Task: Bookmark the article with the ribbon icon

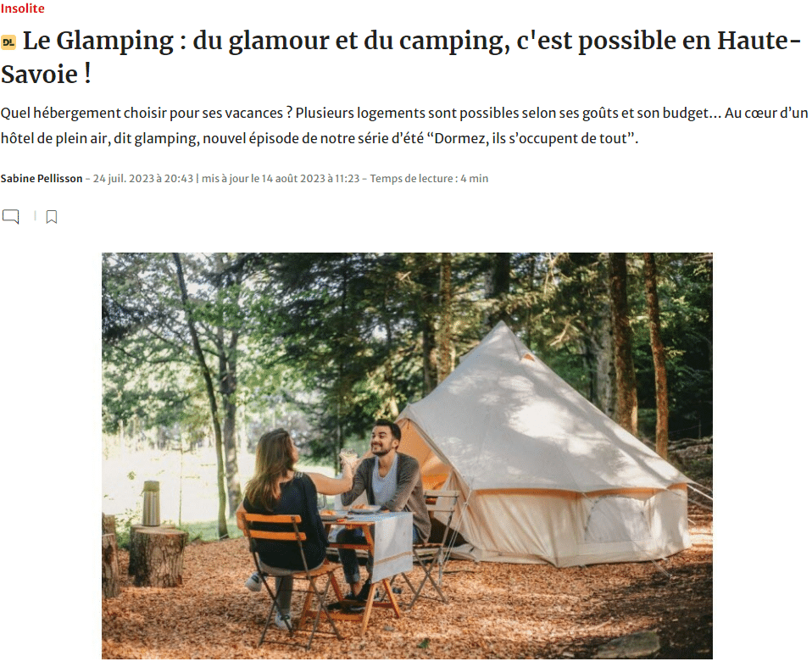Action: point(51,217)
